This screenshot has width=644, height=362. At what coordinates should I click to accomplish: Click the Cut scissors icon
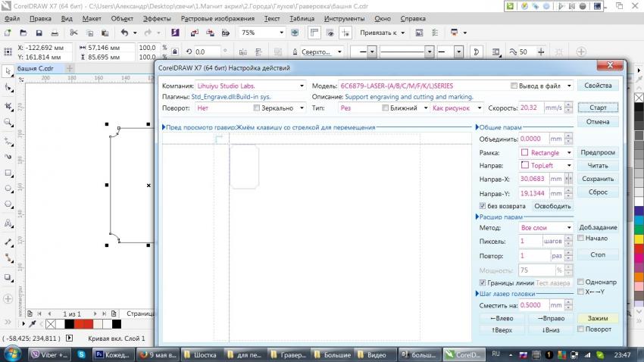point(73,33)
